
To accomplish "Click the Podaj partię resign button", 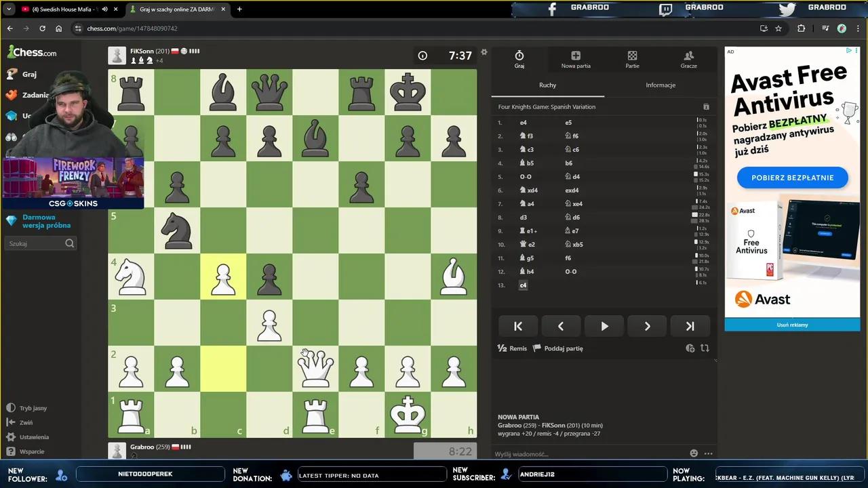I will (x=557, y=348).
